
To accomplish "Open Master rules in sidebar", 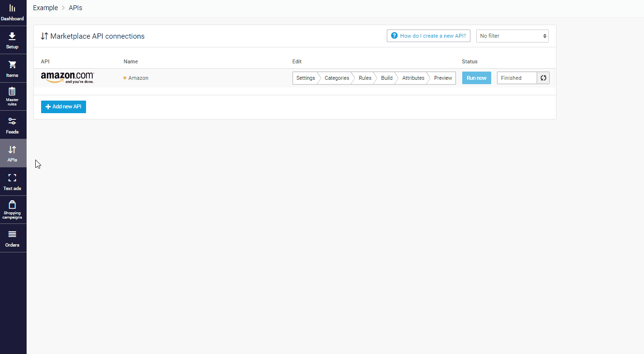I will [13, 97].
